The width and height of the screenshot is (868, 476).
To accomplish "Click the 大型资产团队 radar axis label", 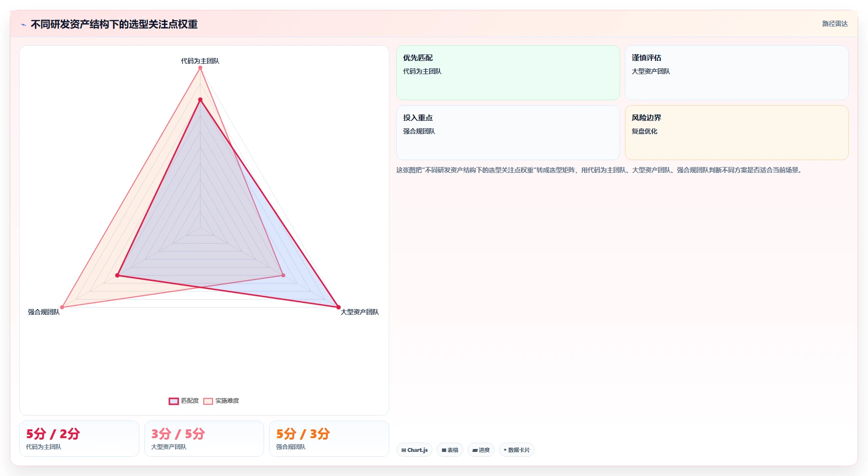I will click(x=360, y=312).
